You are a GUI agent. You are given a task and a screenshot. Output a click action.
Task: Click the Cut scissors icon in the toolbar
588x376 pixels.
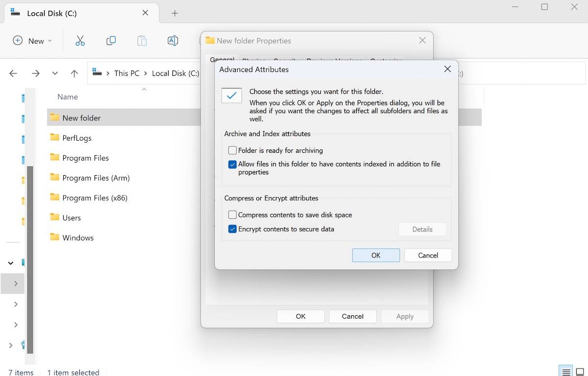pyautogui.click(x=80, y=41)
